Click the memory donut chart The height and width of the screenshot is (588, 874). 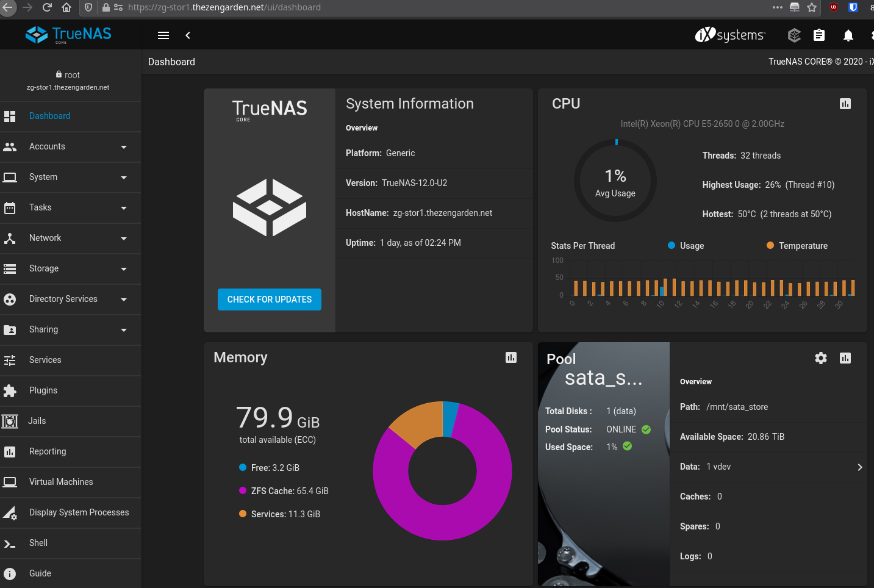click(442, 471)
